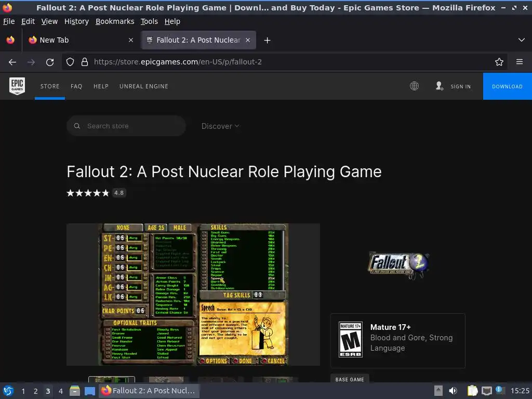Click the Fallout 2 logo image

pos(398,264)
